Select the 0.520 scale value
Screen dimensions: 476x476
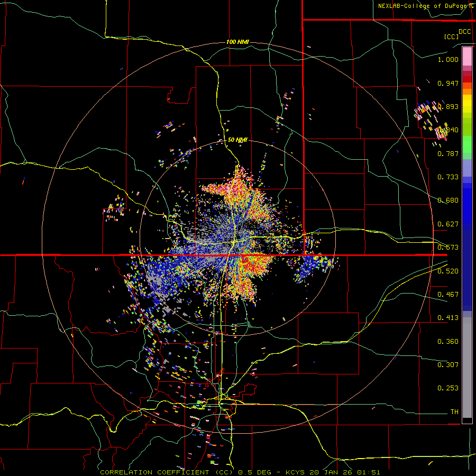click(x=448, y=271)
